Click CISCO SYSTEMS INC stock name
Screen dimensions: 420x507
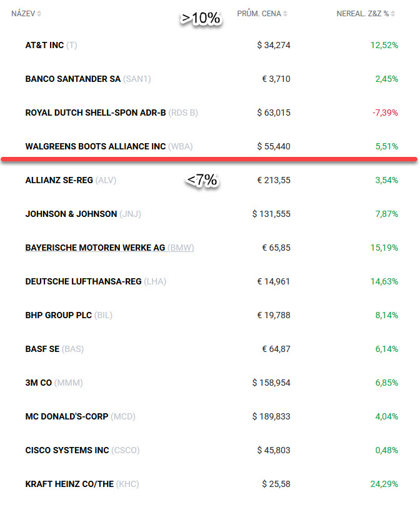(x=67, y=450)
